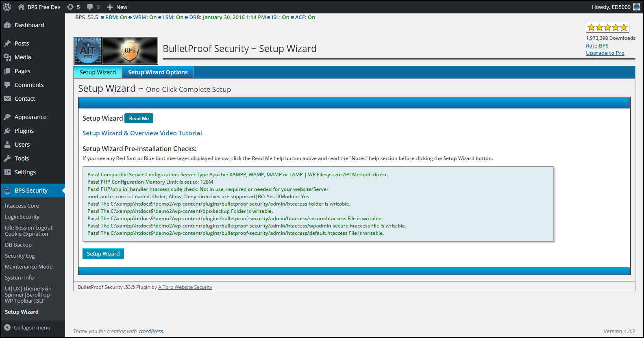This screenshot has height=338, width=644.
Task: Open htaccess Core submenu
Action: coord(22,206)
